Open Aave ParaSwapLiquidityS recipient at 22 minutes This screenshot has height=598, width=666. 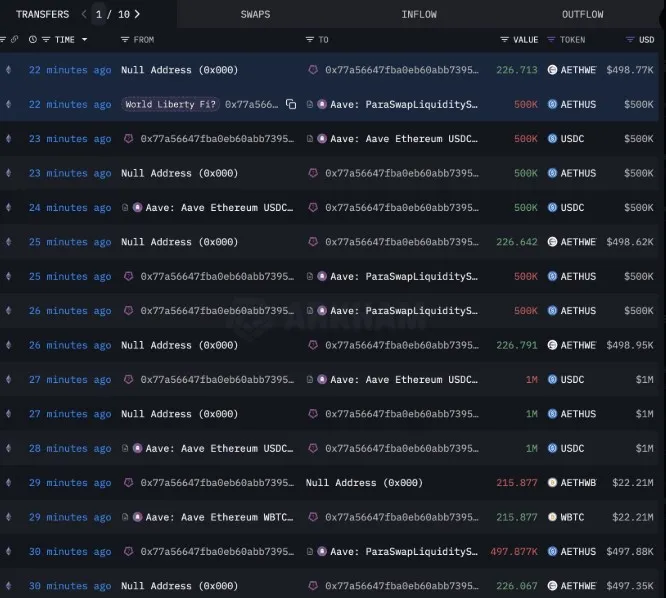[x=404, y=104]
